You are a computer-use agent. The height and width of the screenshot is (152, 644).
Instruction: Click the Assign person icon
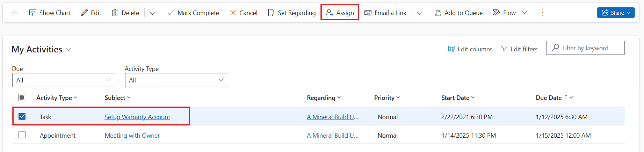[330, 13]
